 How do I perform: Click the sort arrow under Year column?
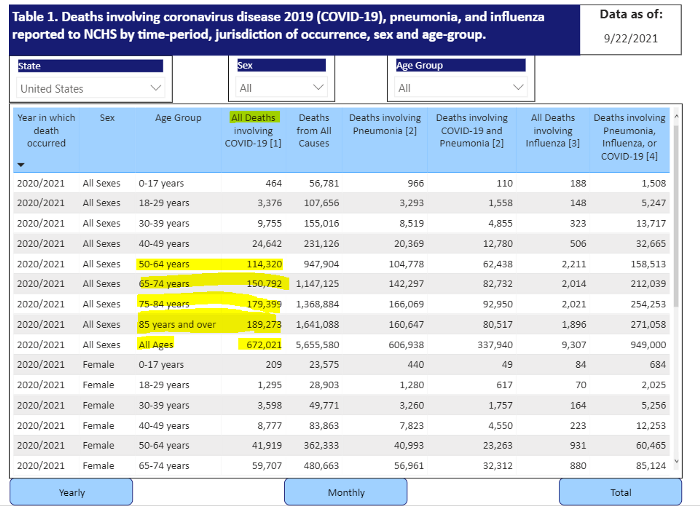point(21,165)
